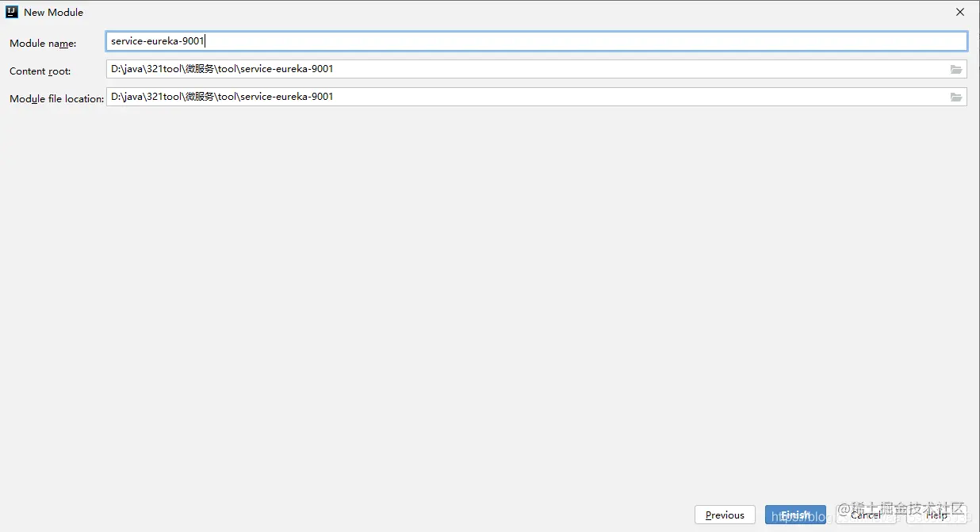Open Help for New Module
Screen dimensions: 980x532
936,515
